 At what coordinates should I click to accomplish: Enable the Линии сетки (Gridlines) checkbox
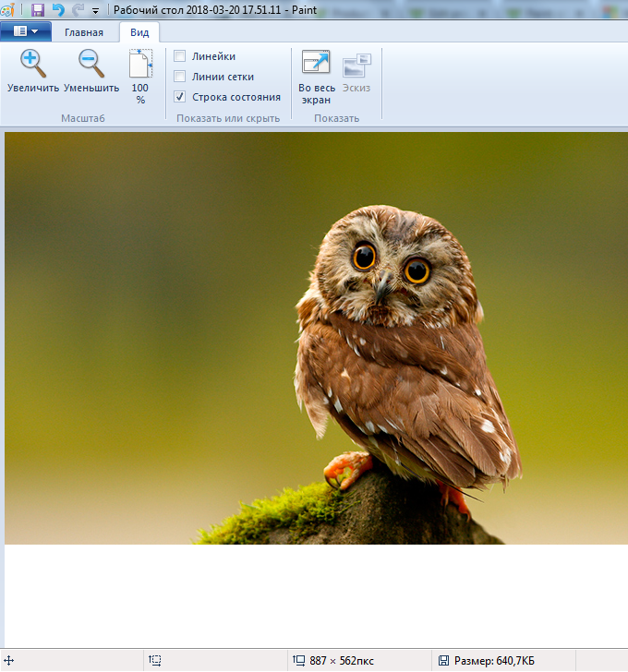click(x=180, y=77)
